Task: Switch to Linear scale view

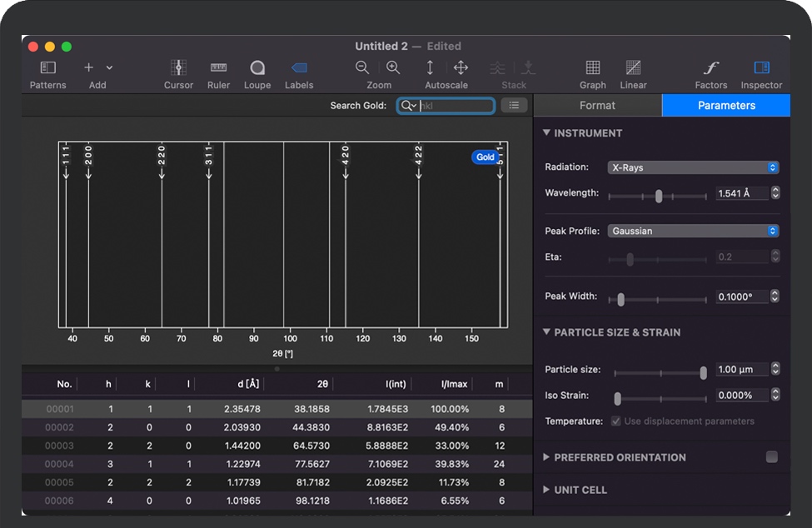Action: (x=633, y=68)
